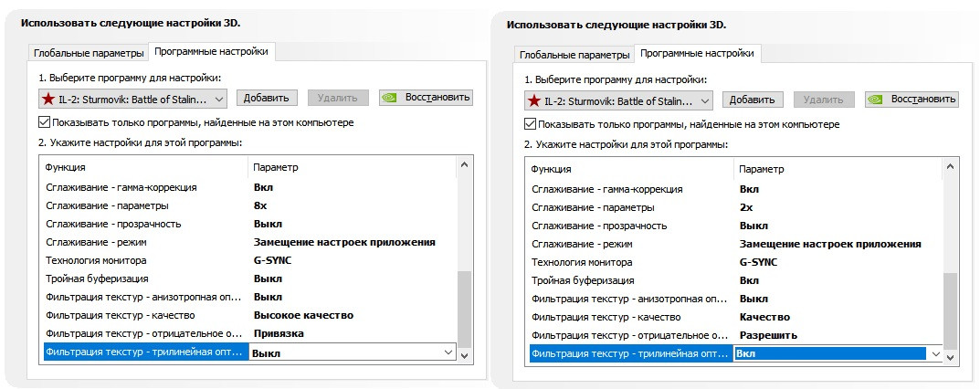The height and width of the screenshot is (389, 980).
Task: Uncheck 'Показывать только программы' in the left panel
Action: coord(45,122)
